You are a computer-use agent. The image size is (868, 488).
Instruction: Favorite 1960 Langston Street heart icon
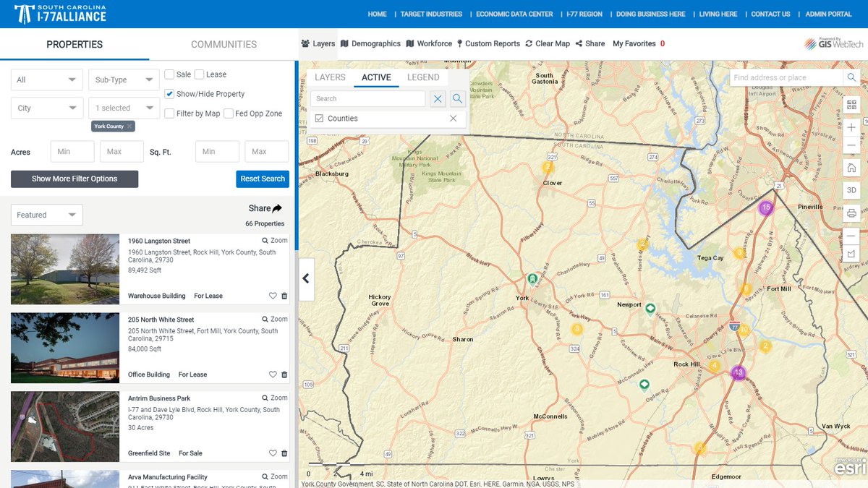tap(273, 296)
